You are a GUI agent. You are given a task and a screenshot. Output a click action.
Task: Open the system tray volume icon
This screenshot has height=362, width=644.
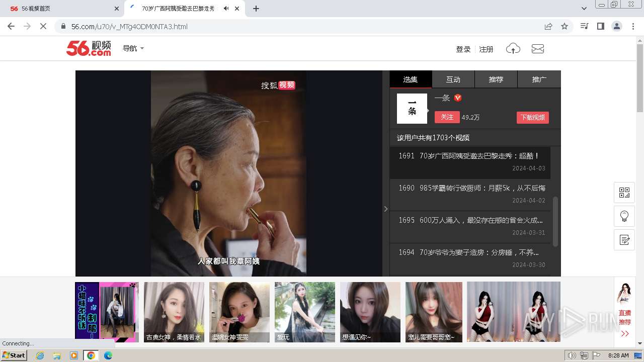pos(572,355)
